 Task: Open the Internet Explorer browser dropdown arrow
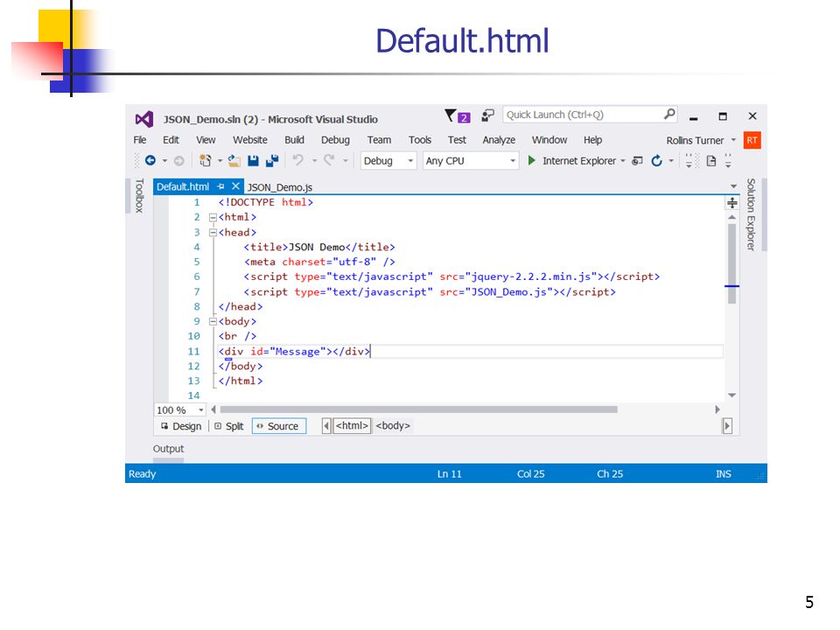click(x=622, y=161)
